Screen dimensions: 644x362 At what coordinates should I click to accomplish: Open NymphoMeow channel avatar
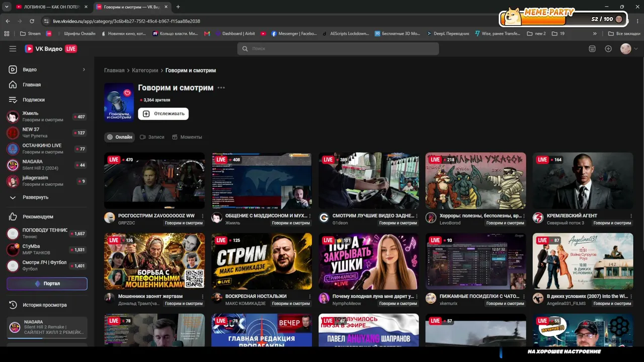tap(324, 298)
